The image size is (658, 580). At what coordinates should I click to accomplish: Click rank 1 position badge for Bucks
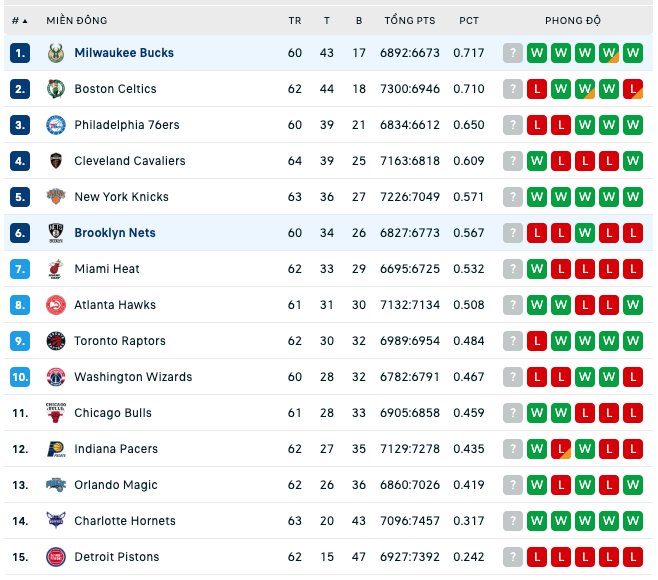tap(20, 53)
